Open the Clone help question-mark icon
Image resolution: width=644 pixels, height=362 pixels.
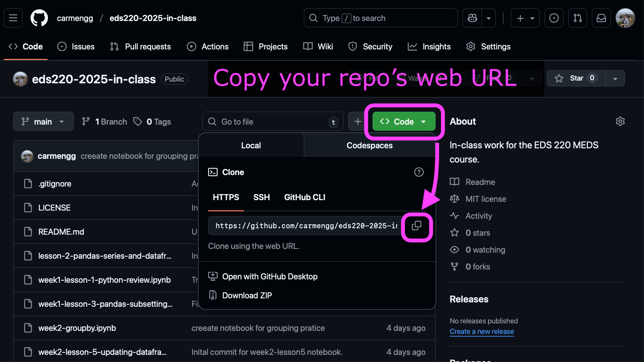[419, 172]
